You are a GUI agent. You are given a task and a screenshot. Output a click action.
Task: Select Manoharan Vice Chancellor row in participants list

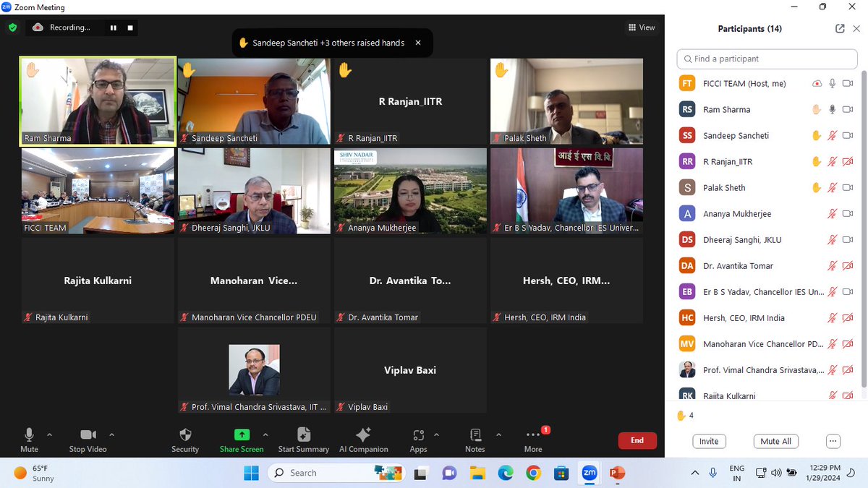click(x=767, y=344)
